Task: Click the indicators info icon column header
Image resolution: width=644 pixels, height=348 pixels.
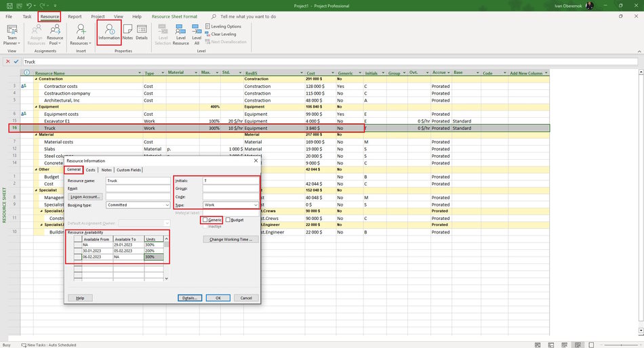Action: [26, 72]
